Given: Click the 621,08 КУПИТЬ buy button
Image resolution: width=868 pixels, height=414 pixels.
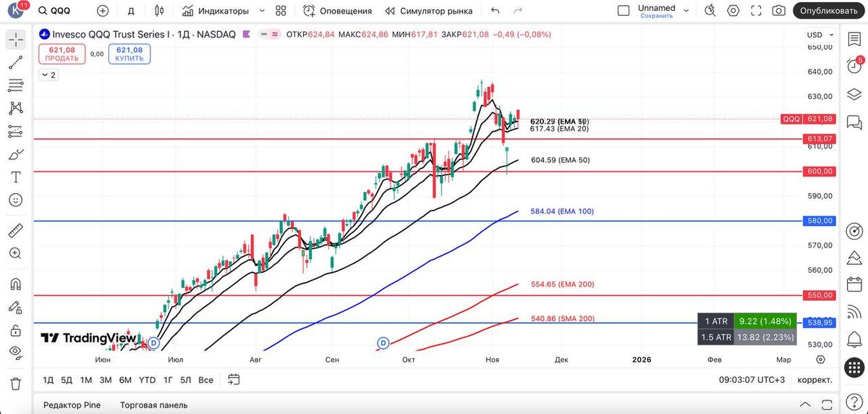Looking at the screenshot, I should (129, 54).
